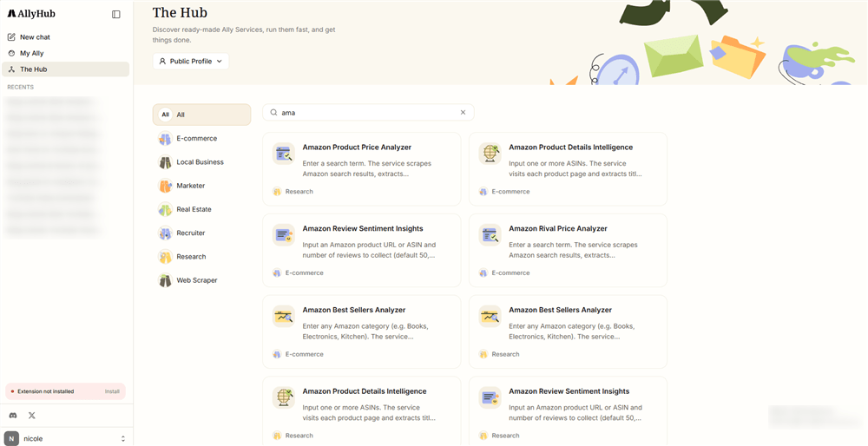Open the bottom Amazon Review Sentiment Insights title
Screen dimensions: 868x446
569,391
